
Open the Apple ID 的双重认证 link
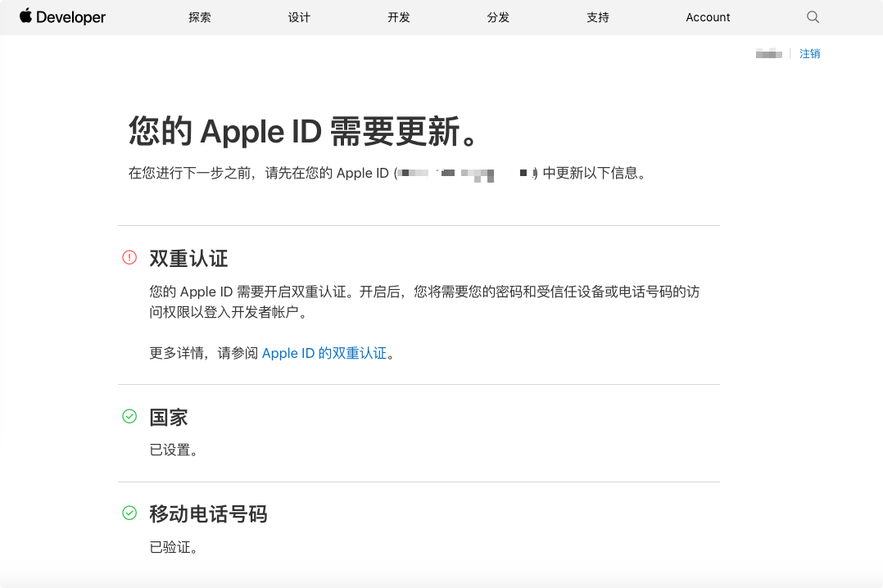324,353
